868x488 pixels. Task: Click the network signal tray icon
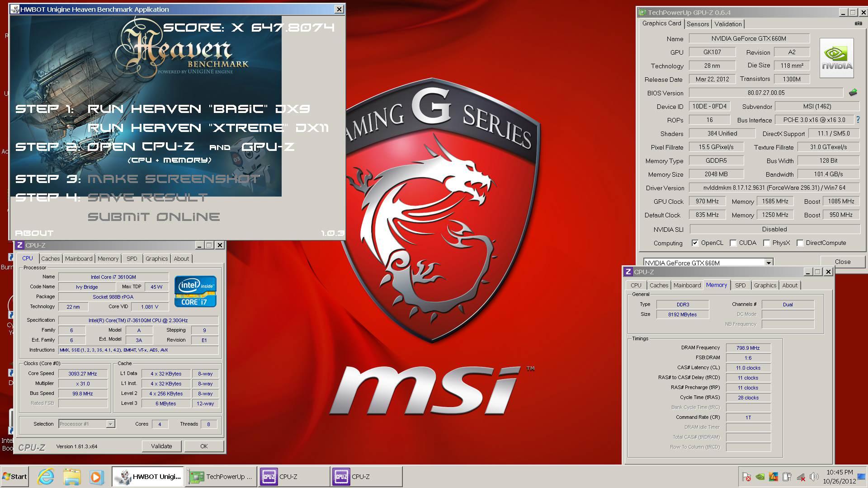click(x=801, y=477)
